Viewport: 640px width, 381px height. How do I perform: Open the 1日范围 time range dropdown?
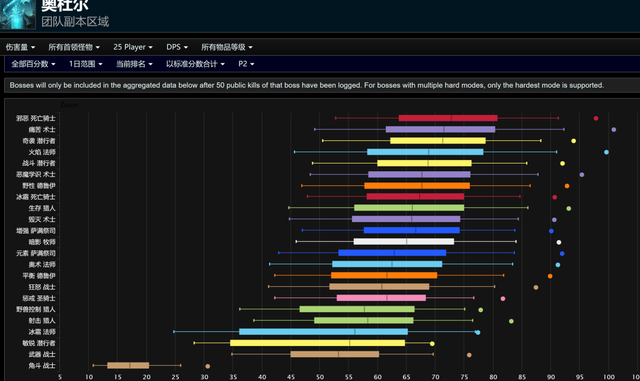coord(85,64)
